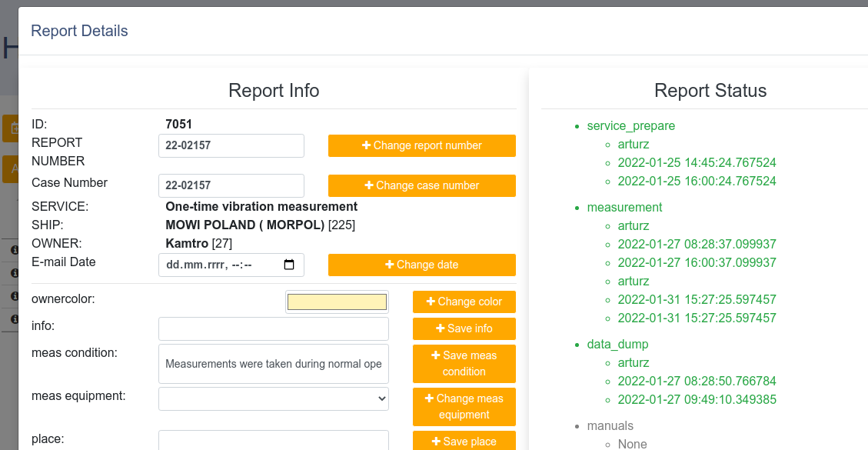The image size is (868, 450).
Task: Click the plus icon on Change color
Action: [x=431, y=302]
